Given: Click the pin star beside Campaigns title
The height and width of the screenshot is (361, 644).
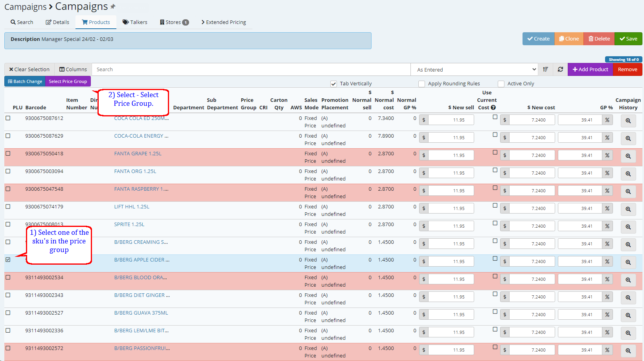Looking at the screenshot, I should (113, 7).
